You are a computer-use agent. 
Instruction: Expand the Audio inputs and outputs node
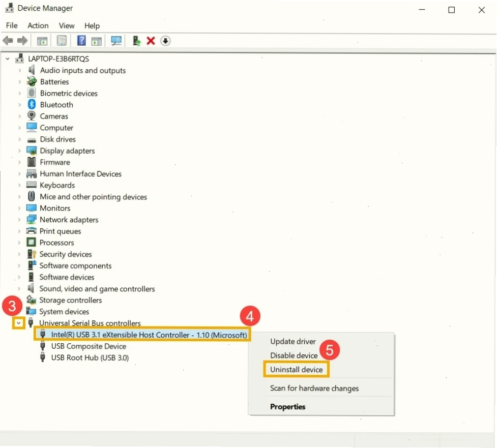point(19,70)
